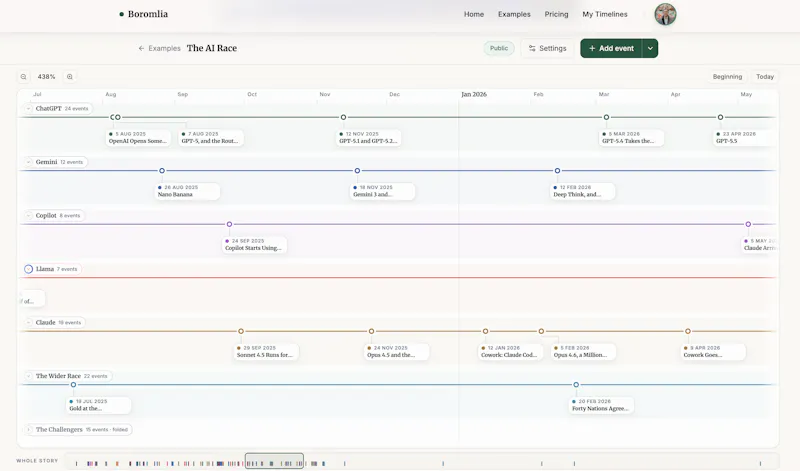800x471 pixels.
Task: Jump to Today on timeline
Action: (764, 77)
